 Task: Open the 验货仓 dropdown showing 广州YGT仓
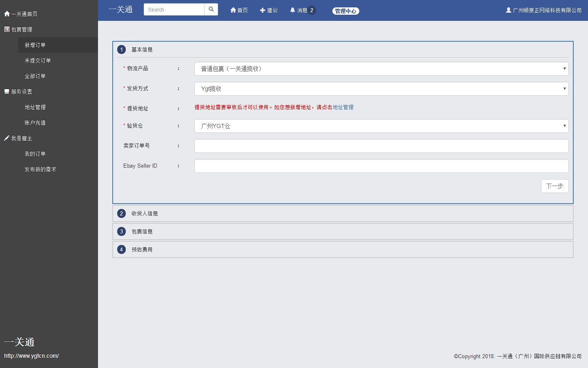point(381,126)
